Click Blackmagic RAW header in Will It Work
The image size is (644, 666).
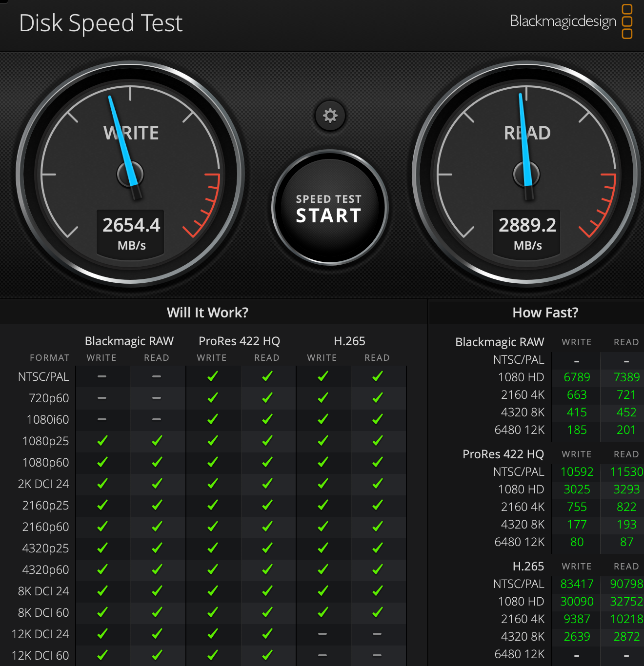pos(129,341)
